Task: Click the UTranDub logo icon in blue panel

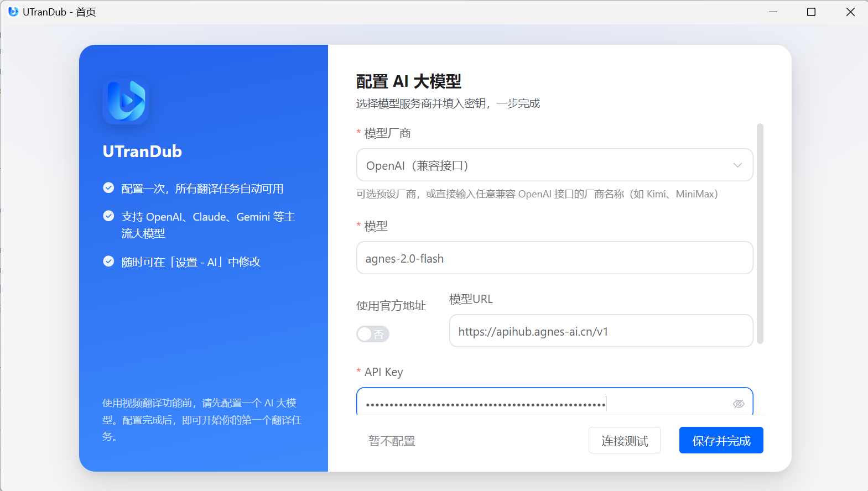Action: (126, 101)
